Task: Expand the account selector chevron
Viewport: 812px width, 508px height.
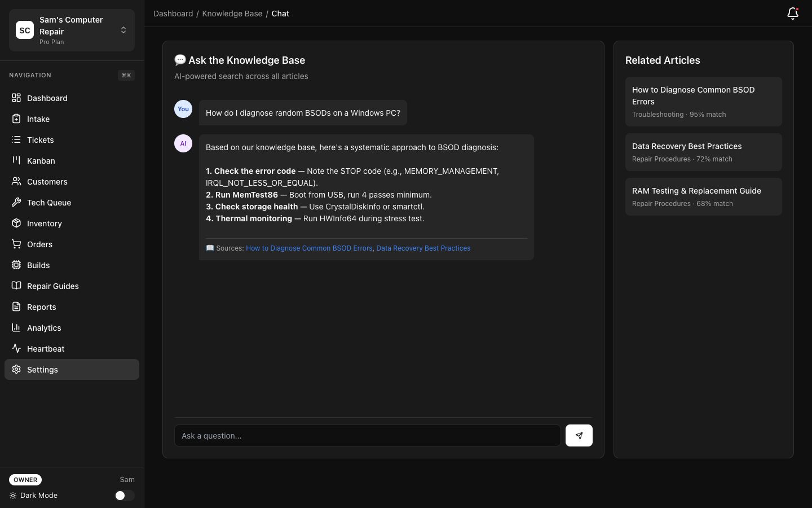Action: tap(123, 30)
